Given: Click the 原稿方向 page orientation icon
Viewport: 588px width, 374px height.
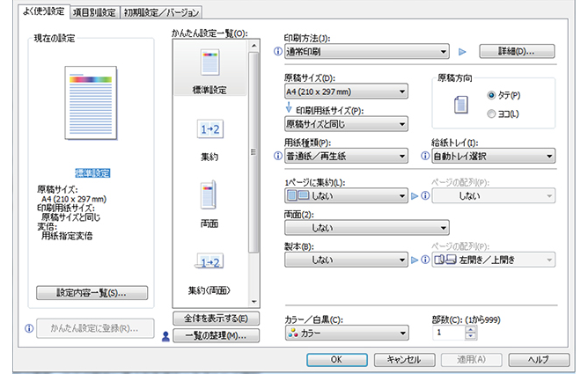Looking at the screenshot, I should click(x=461, y=105).
